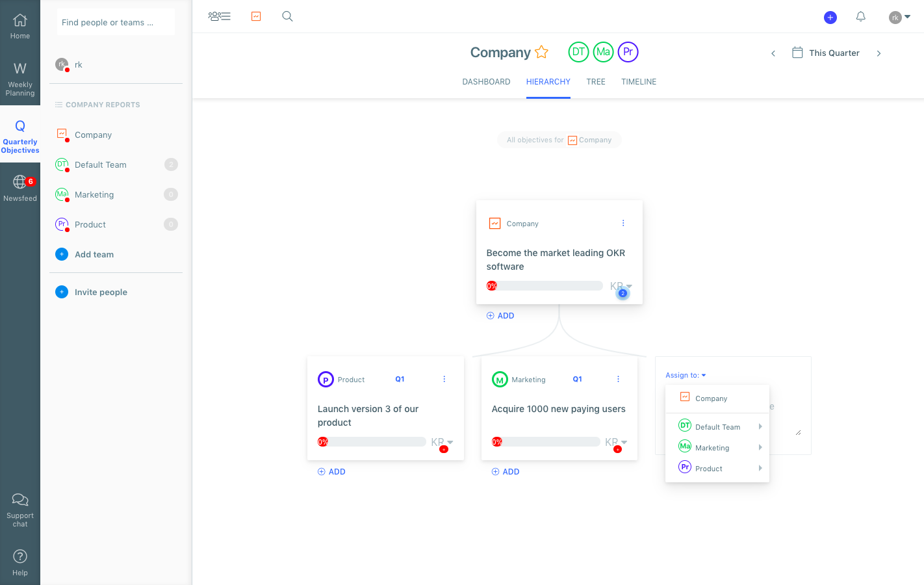Screen dimensions: 924x585
Task: Click the Company objective progress bar
Action: point(545,286)
